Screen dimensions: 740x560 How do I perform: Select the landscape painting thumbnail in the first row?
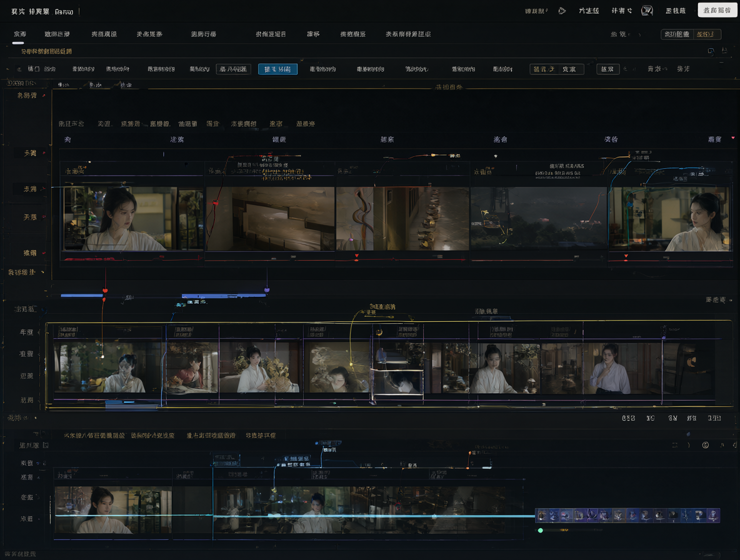271,218
